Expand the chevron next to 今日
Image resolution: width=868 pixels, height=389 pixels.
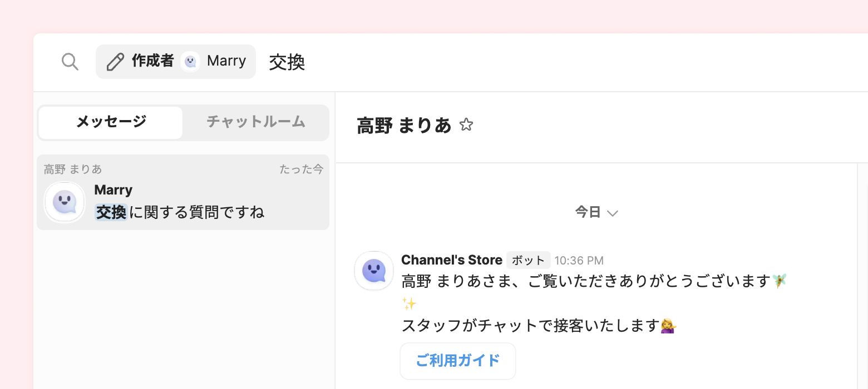coord(613,213)
